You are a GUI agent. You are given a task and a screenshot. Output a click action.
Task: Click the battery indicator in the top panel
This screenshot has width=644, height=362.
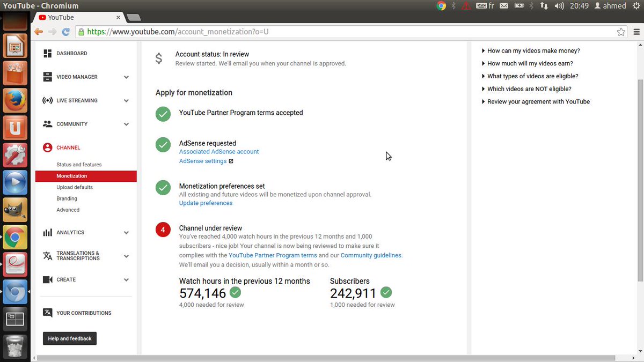519,6
